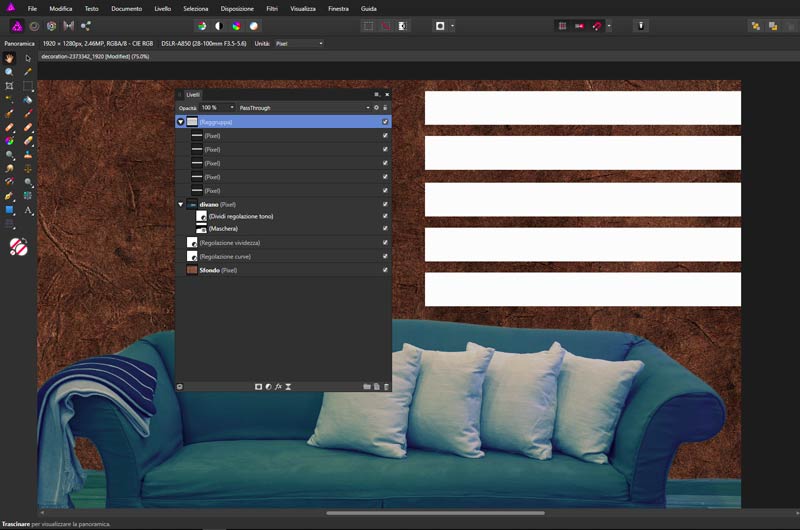Apply Auto Levels from the toolbar

pos(202,26)
